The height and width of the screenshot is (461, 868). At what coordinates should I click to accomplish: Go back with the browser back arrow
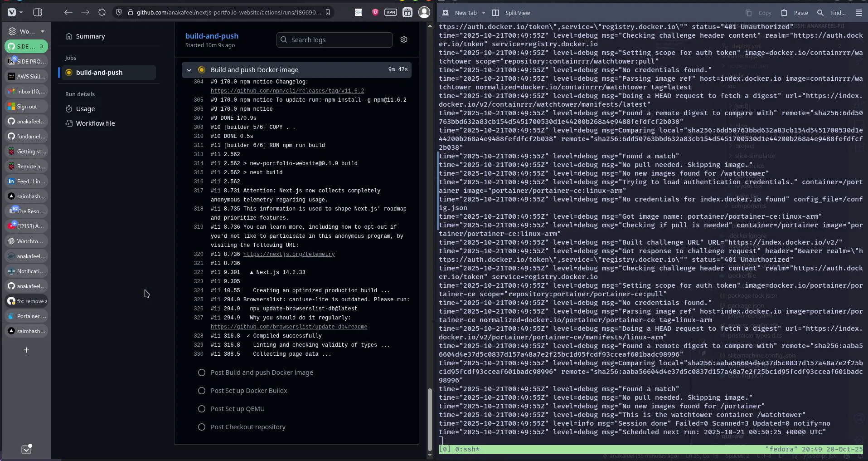[68, 12]
